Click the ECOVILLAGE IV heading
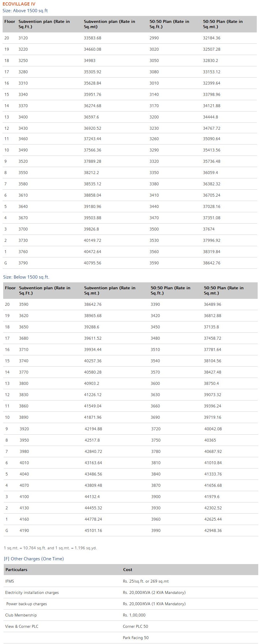262x644 pixels. [19, 4]
